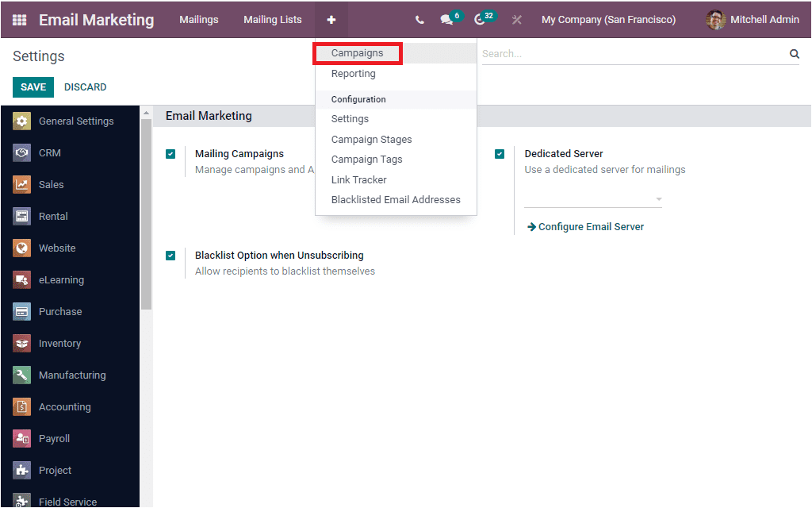This screenshot has height=508, width=812.
Task: Select Campaigns from the open menu
Action: click(x=356, y=52)
